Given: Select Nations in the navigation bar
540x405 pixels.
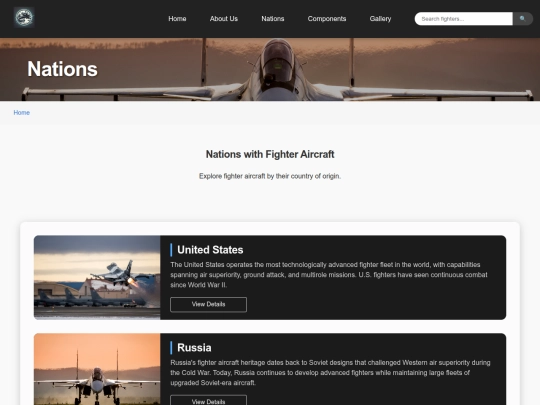Looking at the screenshot, I should 273,19.
